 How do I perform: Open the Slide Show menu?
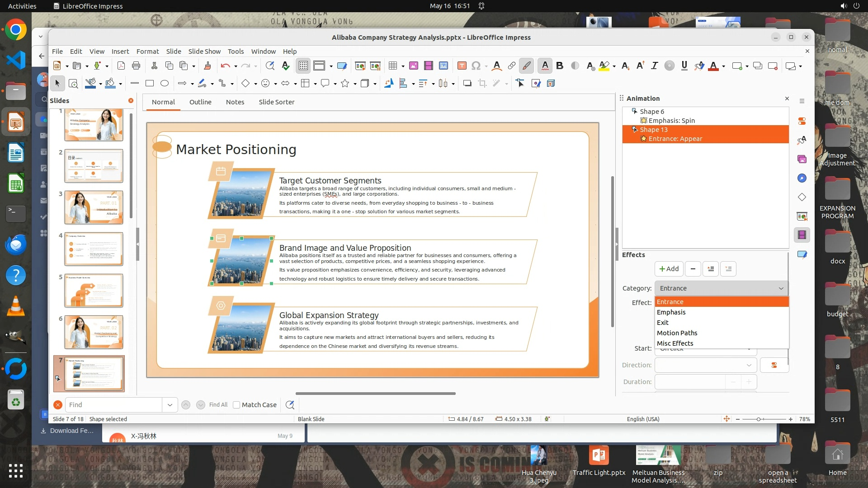(204, 52)
